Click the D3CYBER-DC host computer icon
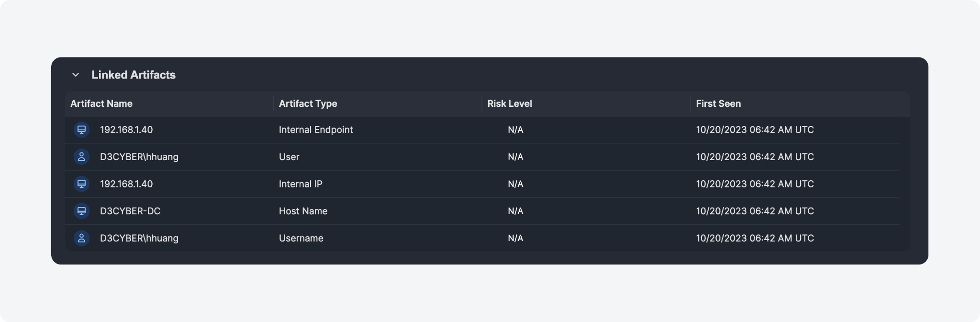980x322 pixels. (82, 211)
